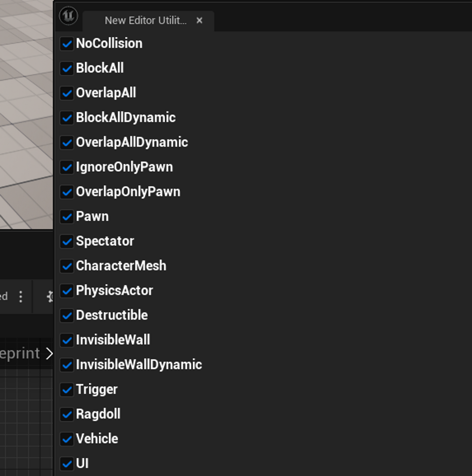The width and height of the screenshot is (472, 476).
Task: Disable the OverlapAll preset
Action: [66, 94]
